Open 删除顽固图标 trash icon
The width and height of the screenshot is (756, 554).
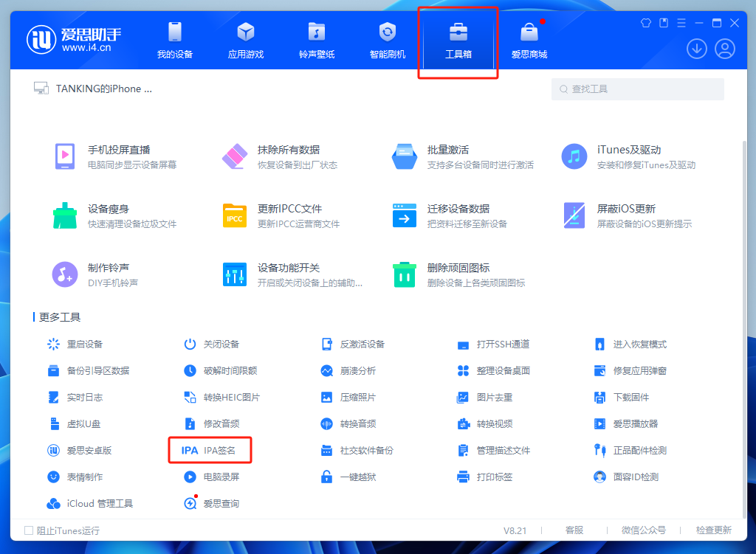coord(405,274)
